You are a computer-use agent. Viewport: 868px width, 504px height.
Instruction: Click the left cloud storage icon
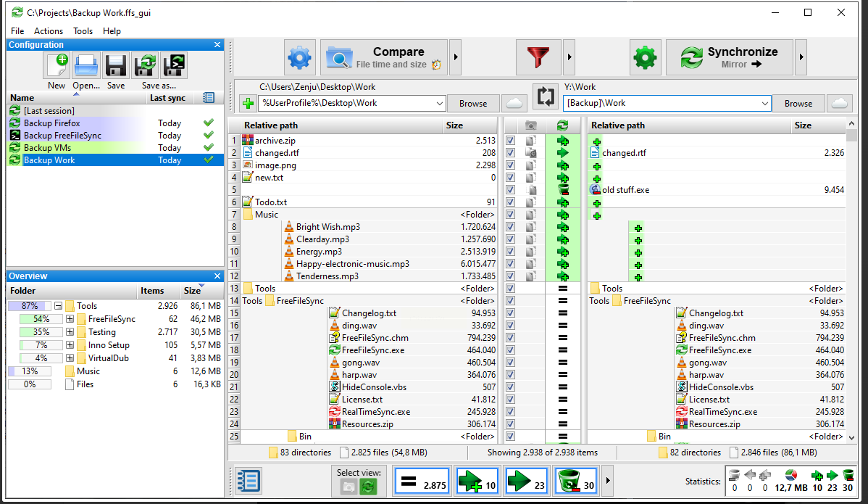pos(514,103)
